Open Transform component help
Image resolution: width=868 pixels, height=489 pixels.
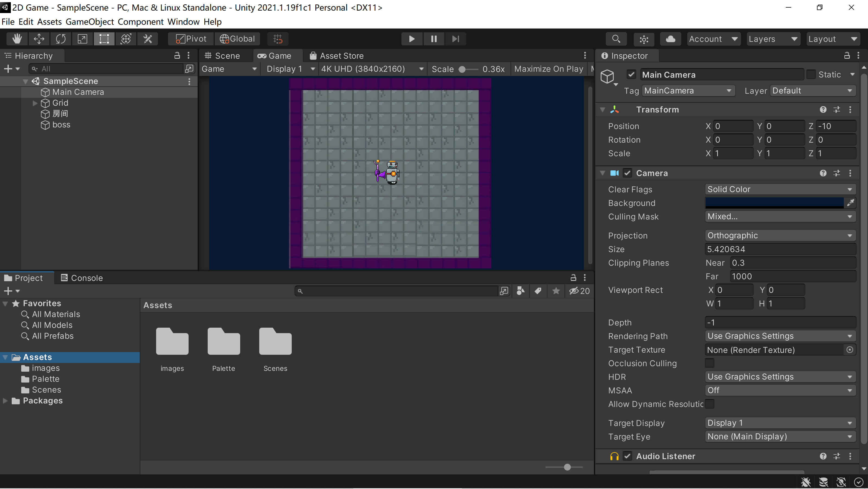click(x=823, y=109)
